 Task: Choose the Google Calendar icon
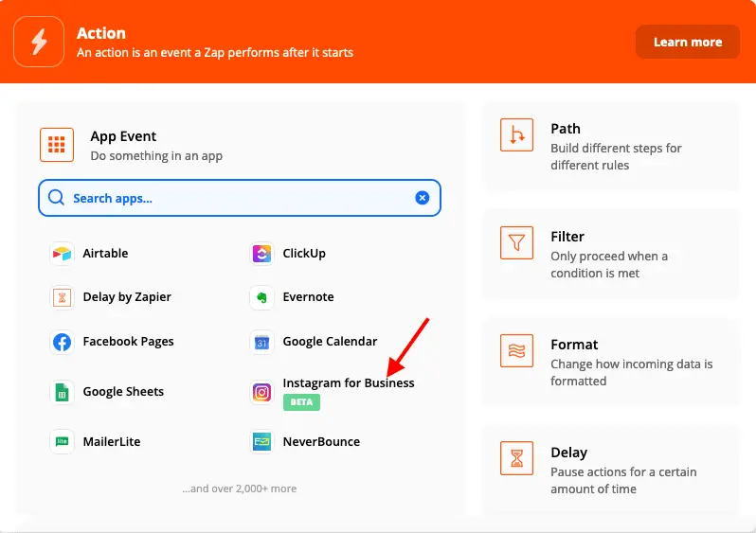[x=261, y=342]
